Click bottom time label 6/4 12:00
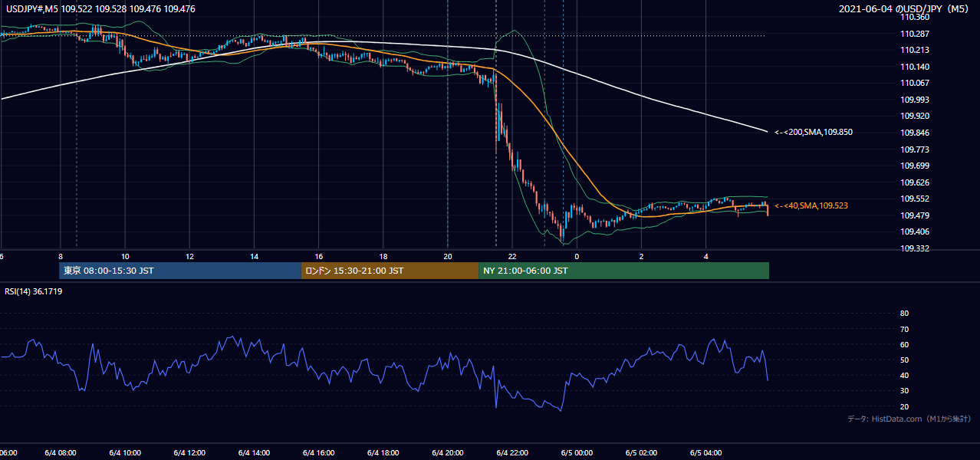 click(189, 452)
